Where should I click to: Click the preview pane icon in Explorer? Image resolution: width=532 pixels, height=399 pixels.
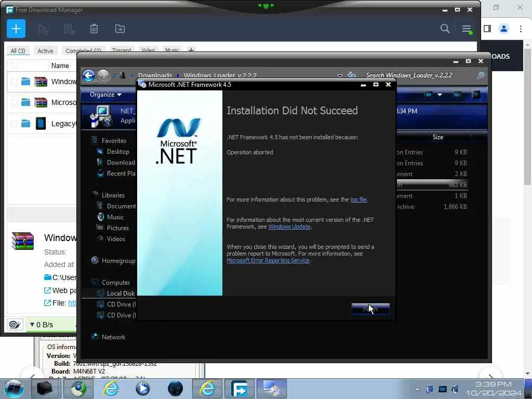(457, 95)
